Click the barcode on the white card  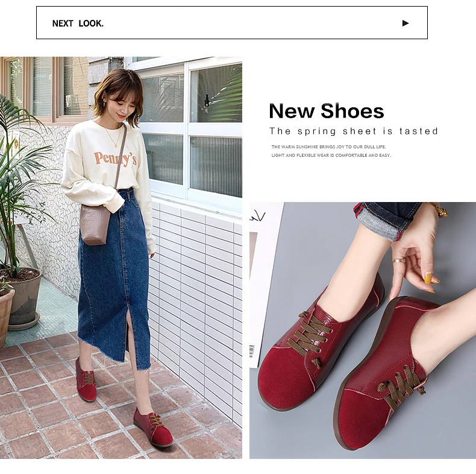pyautogui.click(x=252, y=351)
